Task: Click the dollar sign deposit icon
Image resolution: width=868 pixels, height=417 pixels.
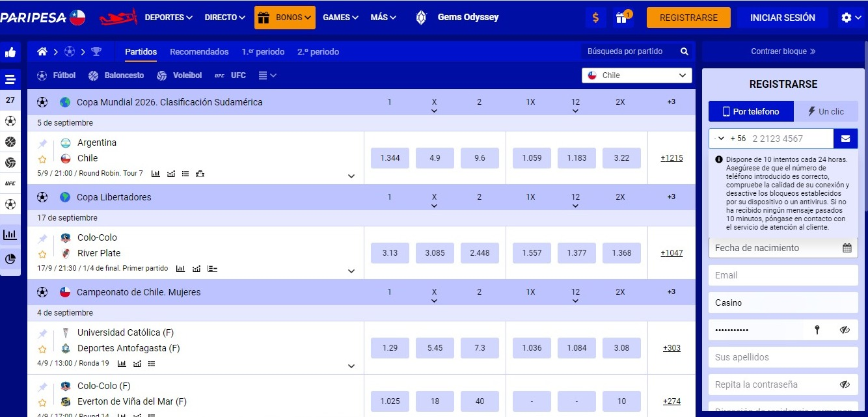Action: coord(595,18)
